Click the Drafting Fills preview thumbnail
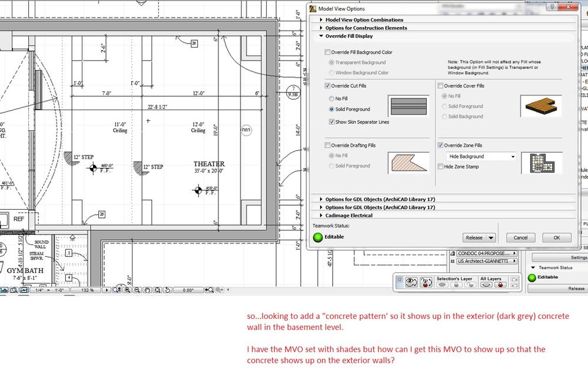Viewport: 588px width, 383px height. click(408, 163)
